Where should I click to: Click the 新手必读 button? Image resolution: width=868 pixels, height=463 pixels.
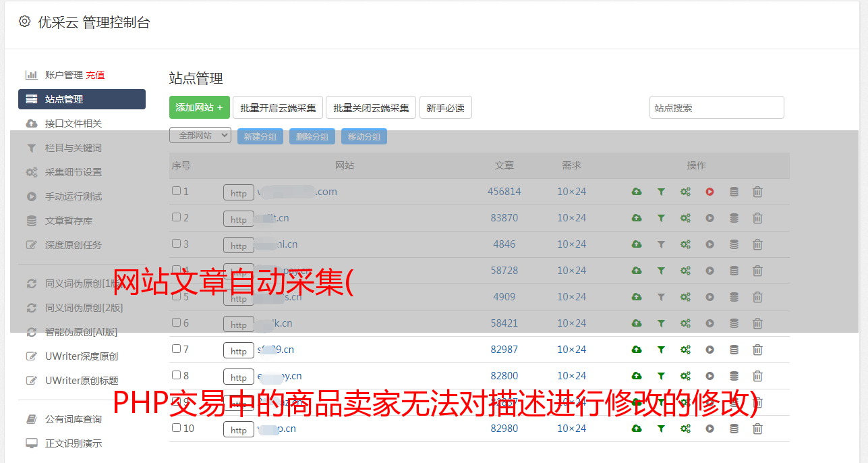pyautogui.click(x=446, y=107)
